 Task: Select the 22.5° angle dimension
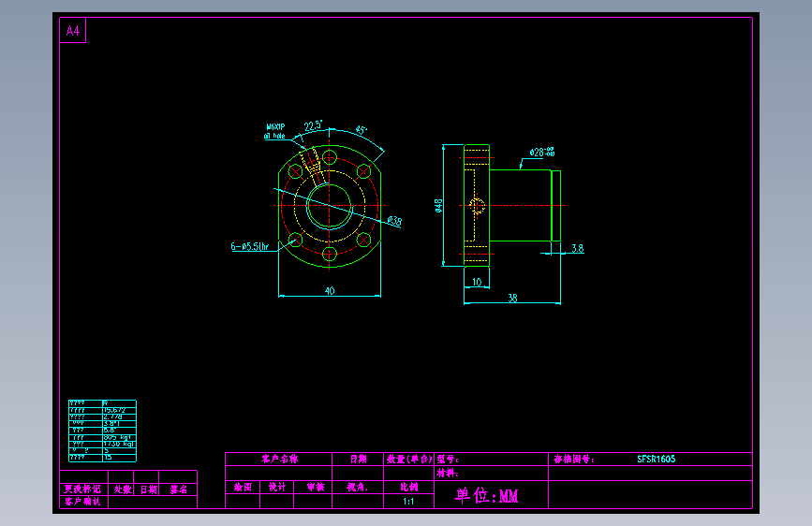(313, 125)
